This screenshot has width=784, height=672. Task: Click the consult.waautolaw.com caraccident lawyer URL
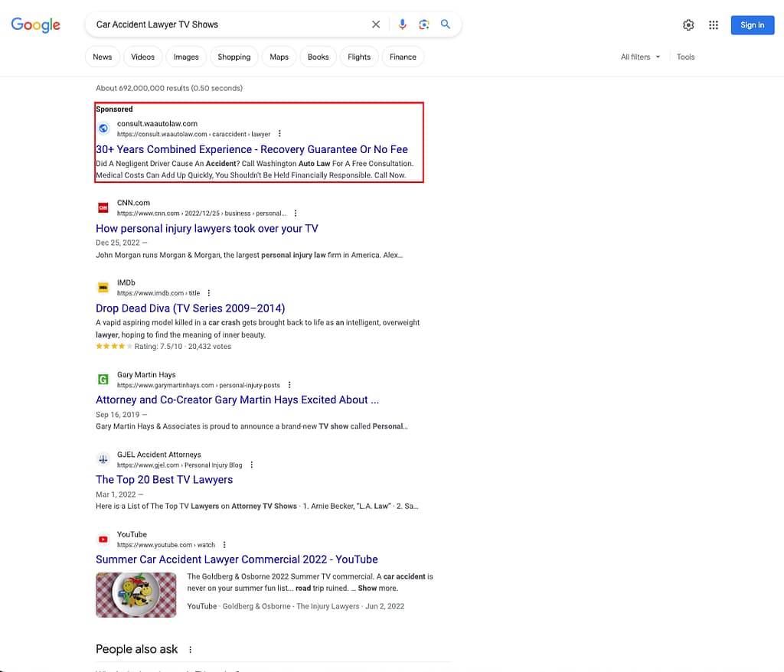pos(194,134)
